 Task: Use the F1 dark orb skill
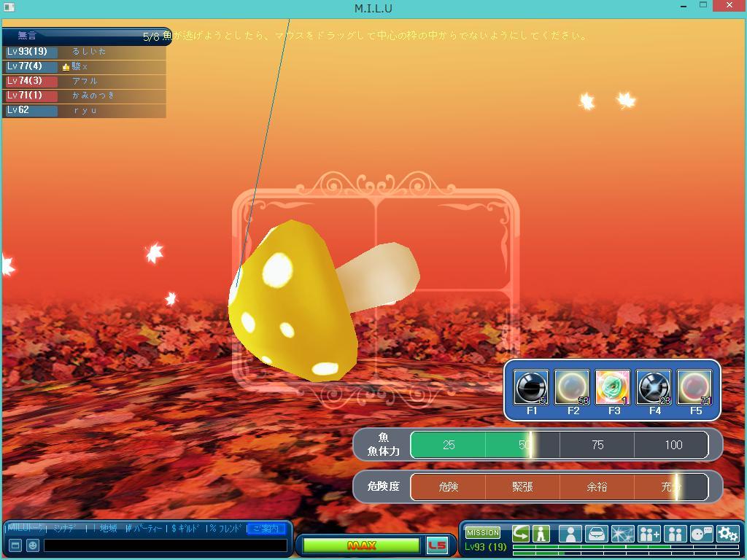pyautogui.click(x=531, y=387)
